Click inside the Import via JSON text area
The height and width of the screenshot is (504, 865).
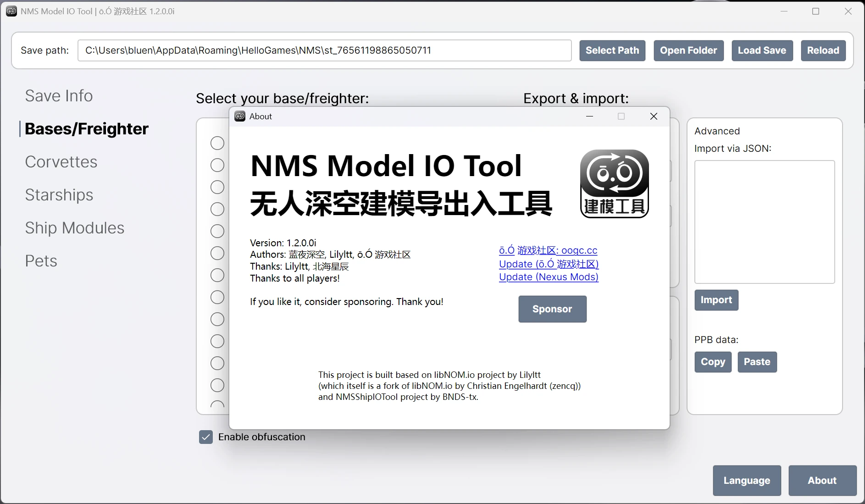765,222
